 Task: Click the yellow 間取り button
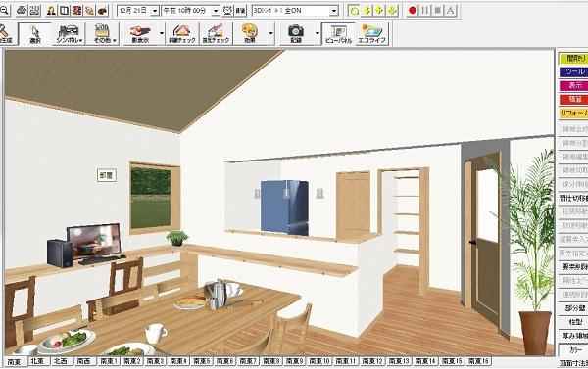point(573,59)
